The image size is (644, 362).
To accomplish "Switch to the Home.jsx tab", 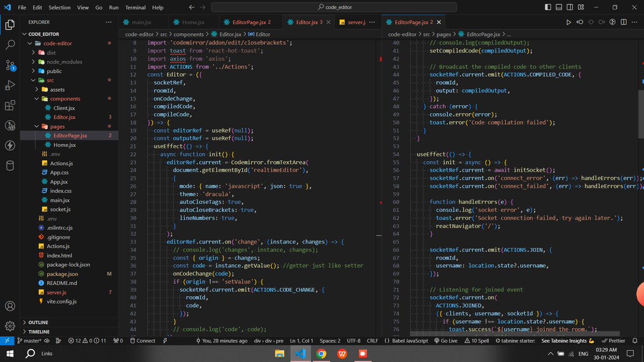I will [x=193, y=22].
